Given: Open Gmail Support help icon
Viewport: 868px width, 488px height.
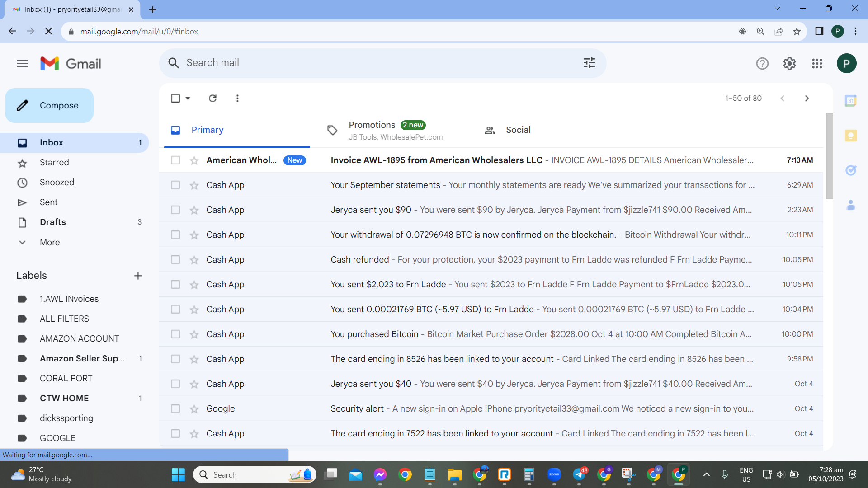Looking at the screenshot, I should pos(762,64).
